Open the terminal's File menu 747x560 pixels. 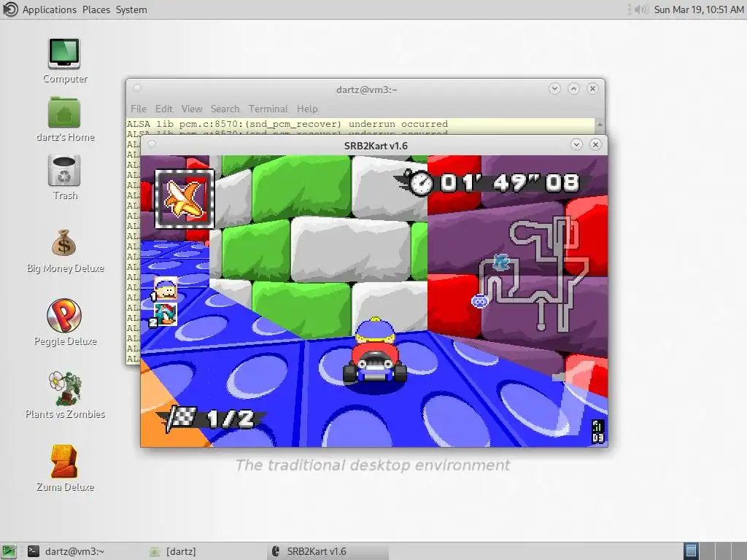pos(138,109)
